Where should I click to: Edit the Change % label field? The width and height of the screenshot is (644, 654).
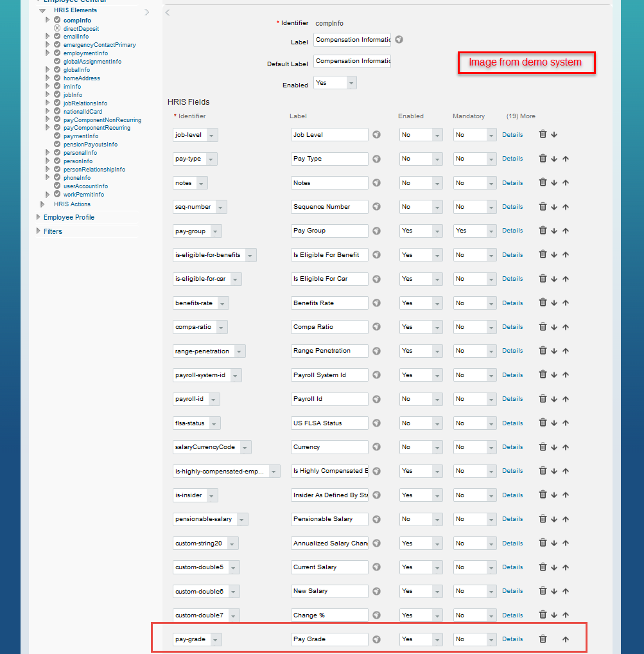pyautogui.click(x=329, y=615)
